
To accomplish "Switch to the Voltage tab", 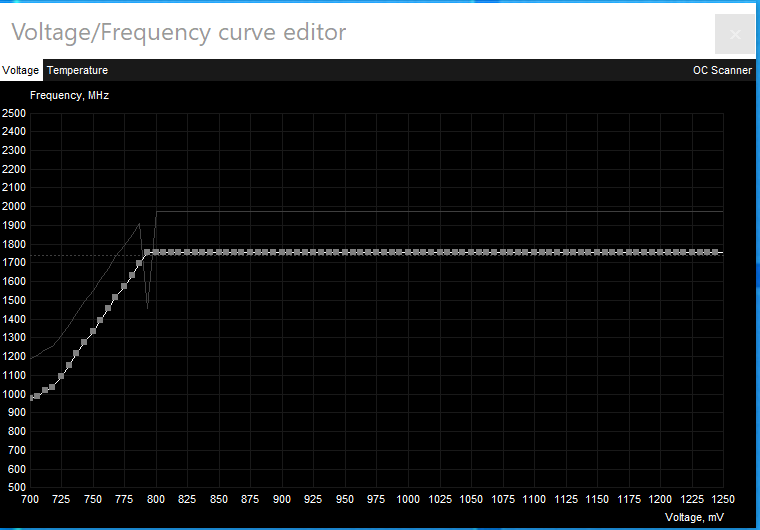I will 21,70.
